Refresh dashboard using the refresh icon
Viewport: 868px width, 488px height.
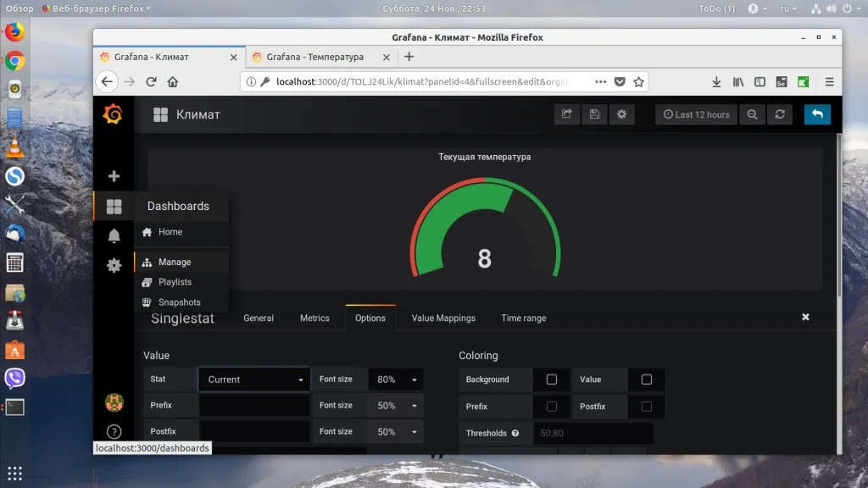[780, 114]
